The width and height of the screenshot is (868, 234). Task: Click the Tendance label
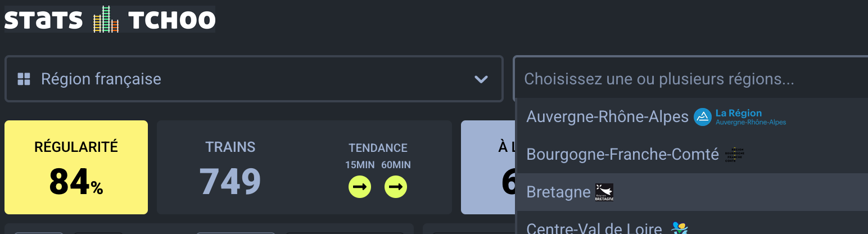(x=378, y=148)
